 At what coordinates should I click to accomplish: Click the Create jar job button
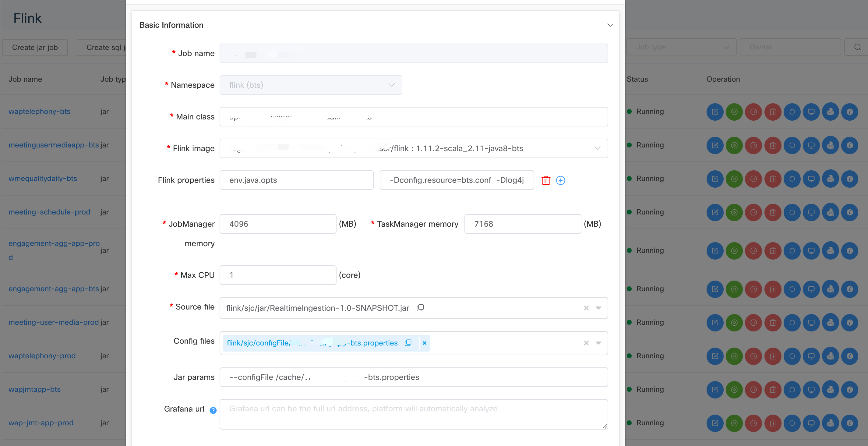pyautogui.click(x=35, y=48)
